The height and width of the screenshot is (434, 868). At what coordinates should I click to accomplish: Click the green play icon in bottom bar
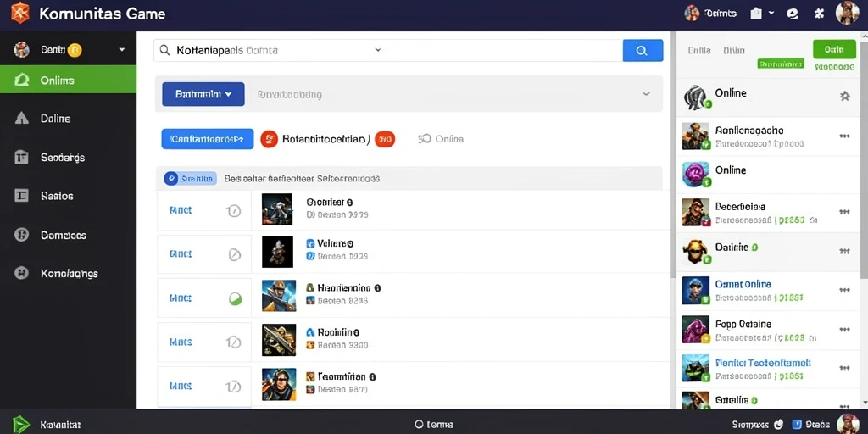(20, 424)
